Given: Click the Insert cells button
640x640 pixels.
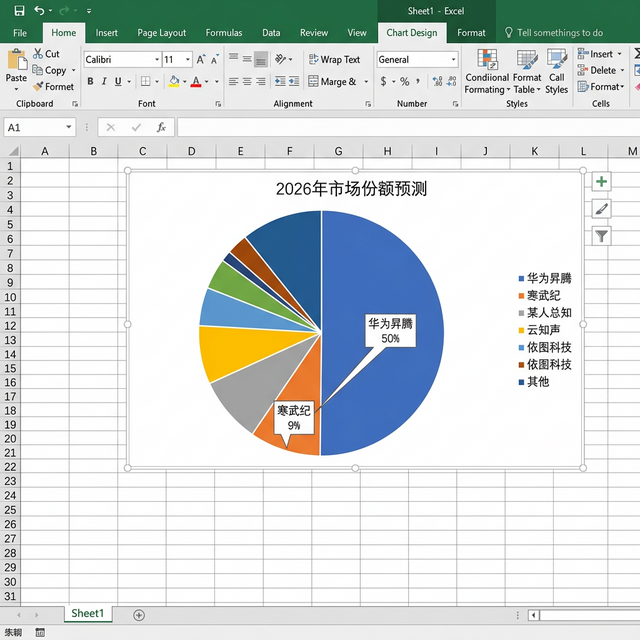Looking at the screenshot, I should tap(599, 54).
